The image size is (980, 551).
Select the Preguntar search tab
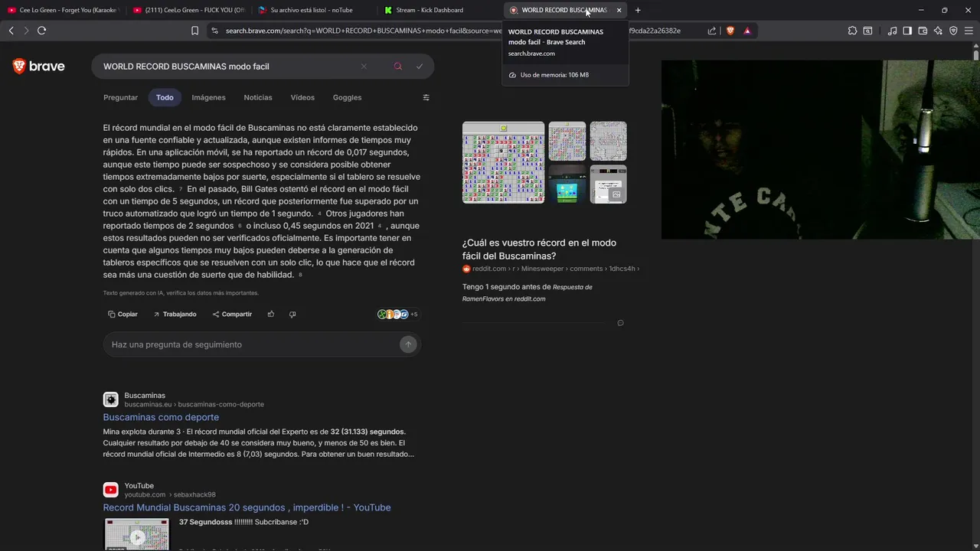120,97
